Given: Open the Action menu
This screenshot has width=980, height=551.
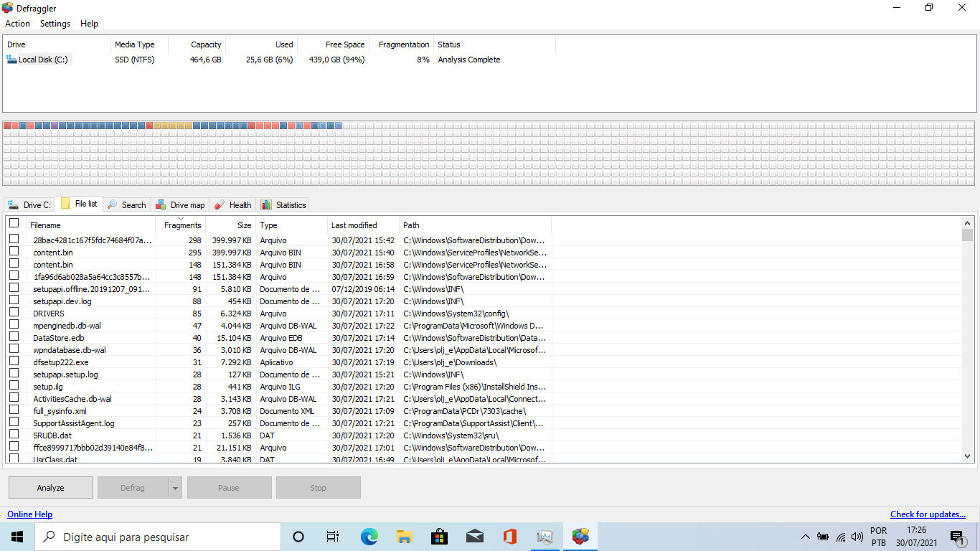Looking at the screenshot, I should point(17,24).
